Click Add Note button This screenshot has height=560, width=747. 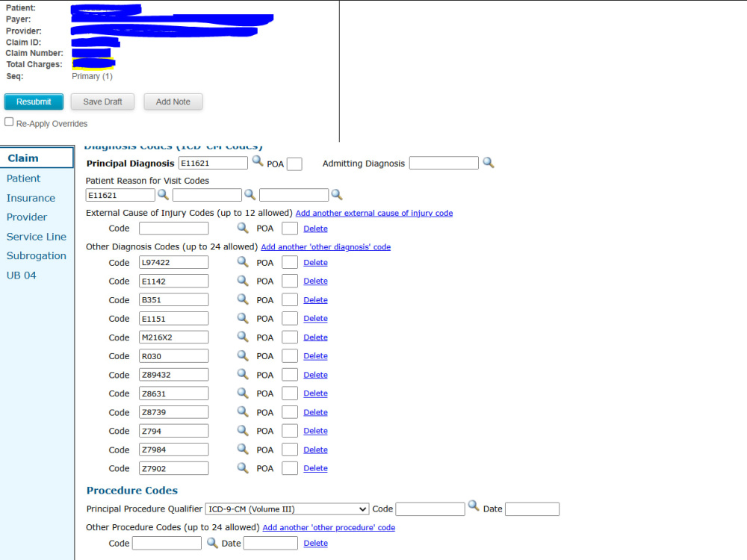click(x=173, y=102)
